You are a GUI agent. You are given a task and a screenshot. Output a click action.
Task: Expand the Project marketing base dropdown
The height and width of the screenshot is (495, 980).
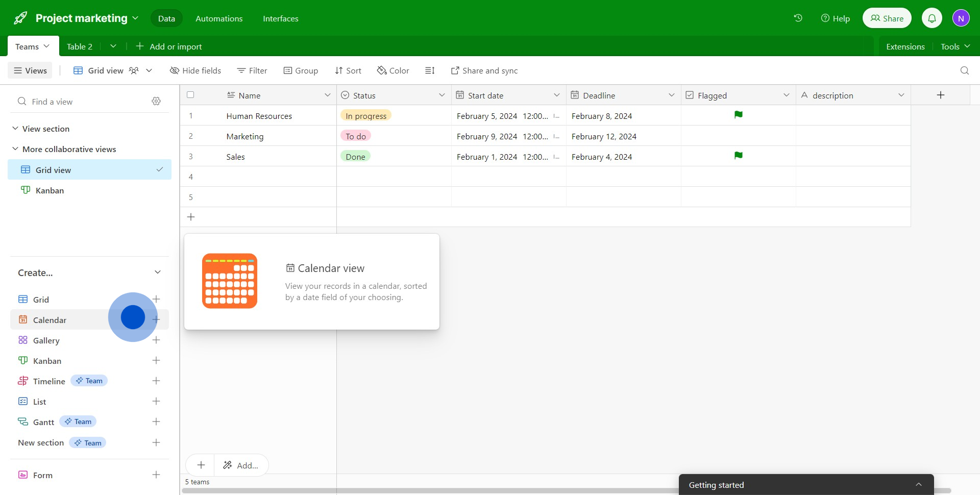[135, 18]
